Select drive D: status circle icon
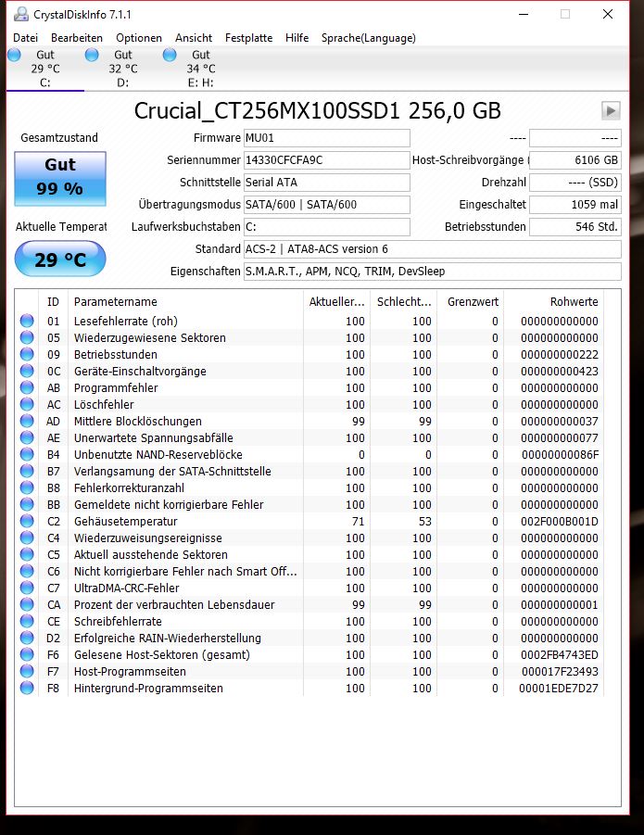The width and height of the screenshot is (644, 835). (92, 55)
